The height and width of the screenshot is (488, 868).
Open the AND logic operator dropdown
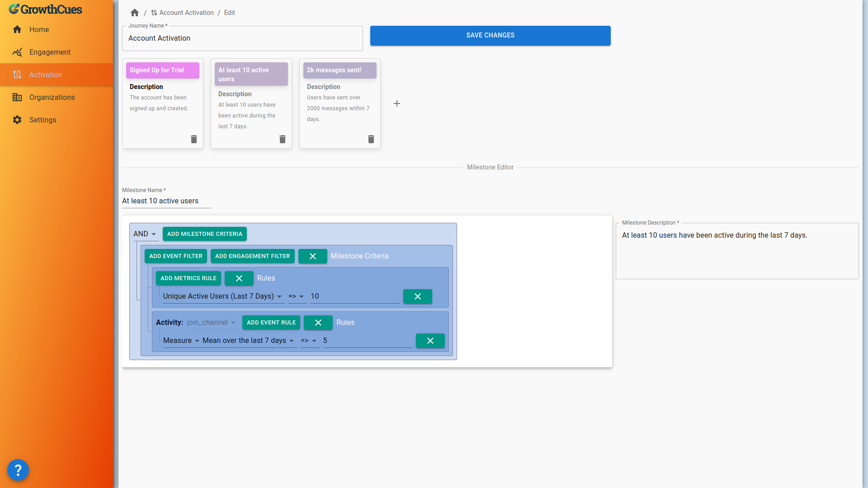click(145, 234)
